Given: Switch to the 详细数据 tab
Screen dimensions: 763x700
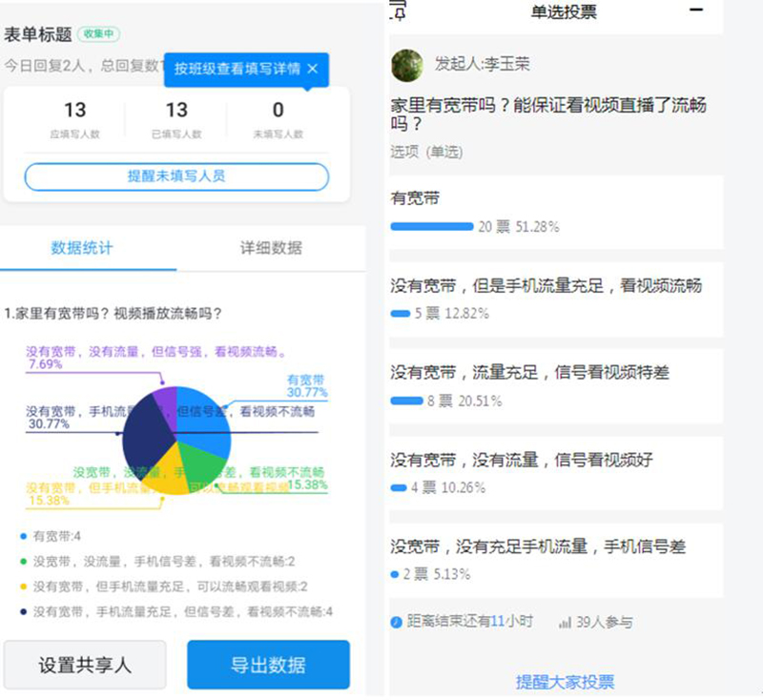Looking at the screenshot, I should click(x=268, y=245).
